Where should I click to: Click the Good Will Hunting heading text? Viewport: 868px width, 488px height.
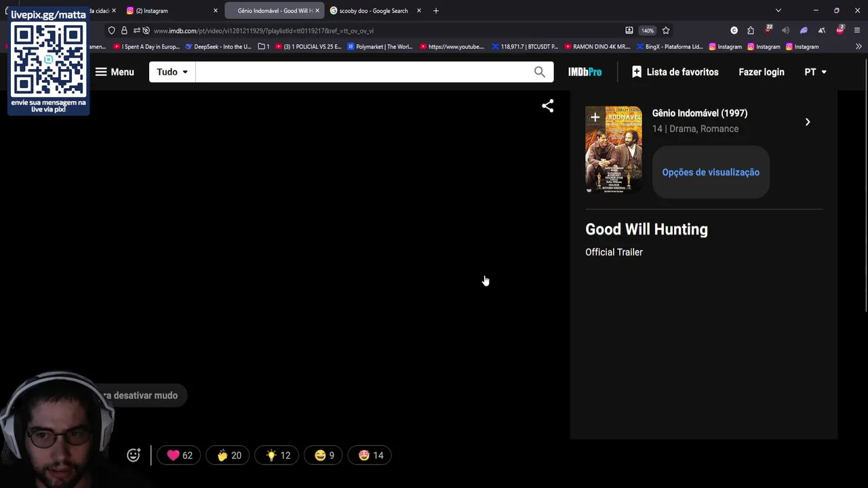(x=646, y=229)
